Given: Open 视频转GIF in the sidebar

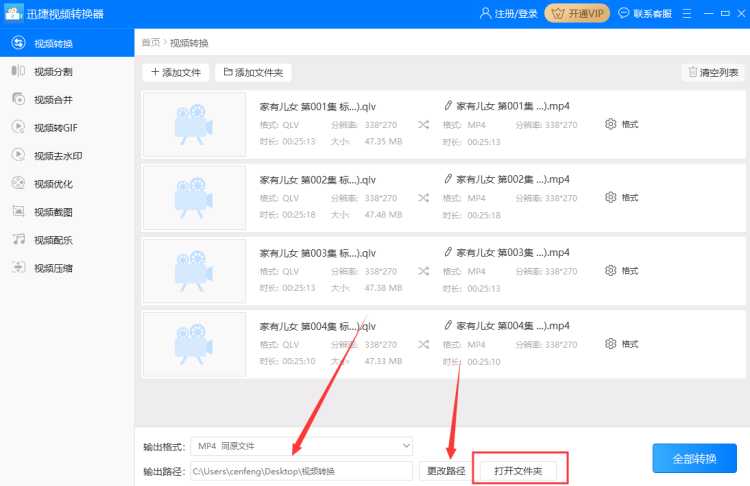Looking at the screenshot, I should coord(67,128).
